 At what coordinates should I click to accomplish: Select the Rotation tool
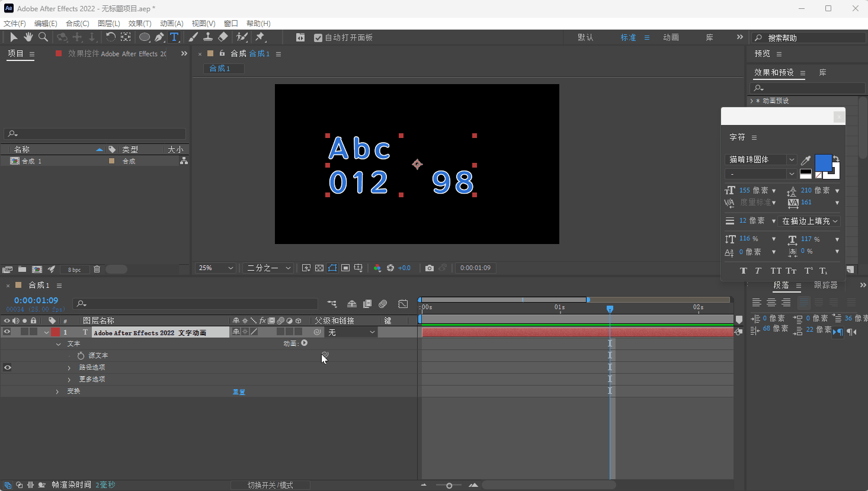point(110,37)
